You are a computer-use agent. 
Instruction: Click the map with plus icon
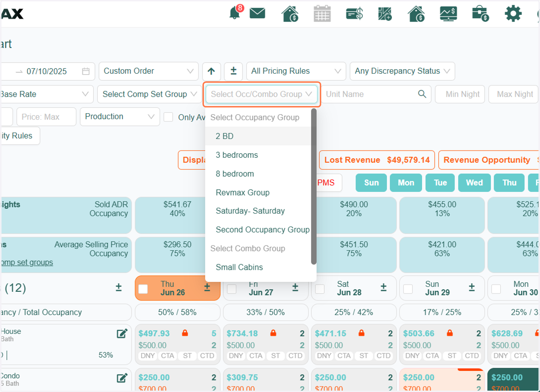pyautogui.click(x=385, y=13)
